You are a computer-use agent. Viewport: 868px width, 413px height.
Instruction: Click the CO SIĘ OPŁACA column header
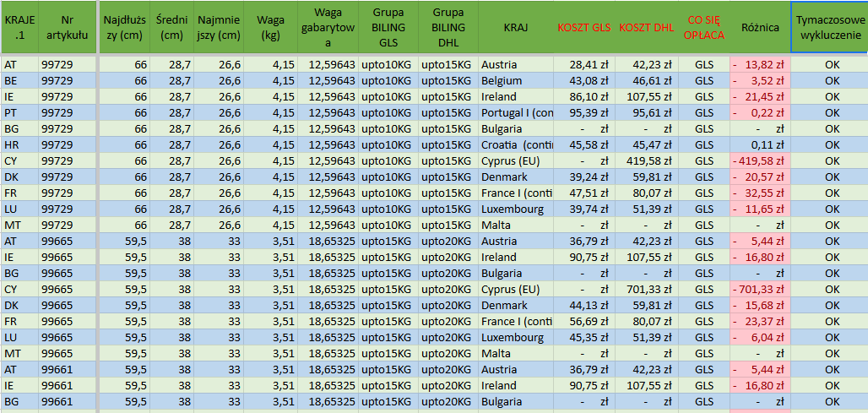click(x=703, y=27)
